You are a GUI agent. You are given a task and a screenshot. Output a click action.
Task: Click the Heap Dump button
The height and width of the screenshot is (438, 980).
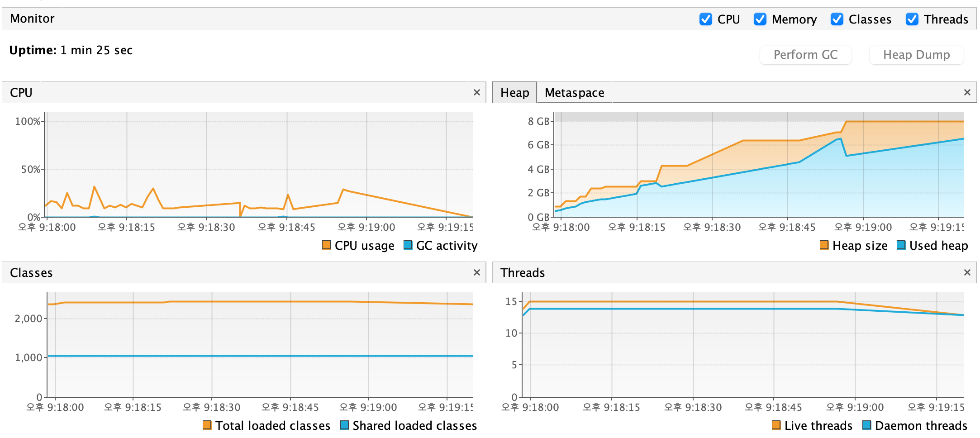click(916, 55)
